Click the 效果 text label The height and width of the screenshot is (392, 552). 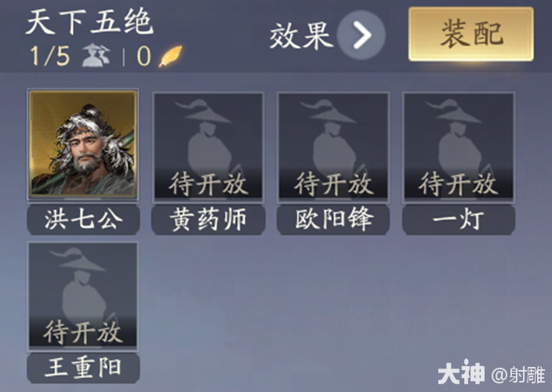(301, 35)
